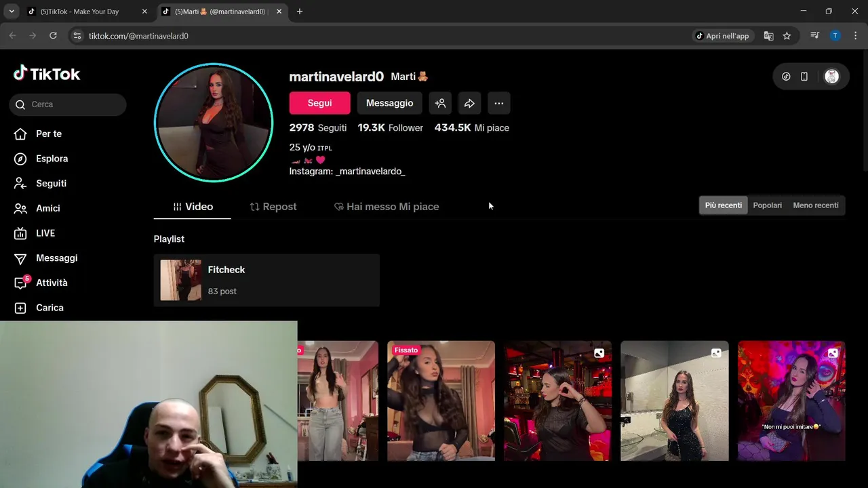Click the TikTok logo
The image size is (868, 488).
tap(47, 74)
